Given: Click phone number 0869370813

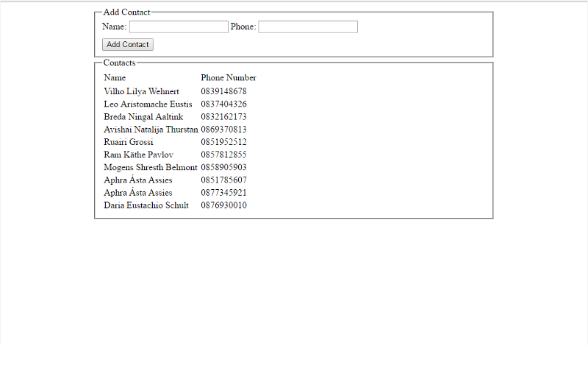Looking at the screenshot, I should [223, 130].
